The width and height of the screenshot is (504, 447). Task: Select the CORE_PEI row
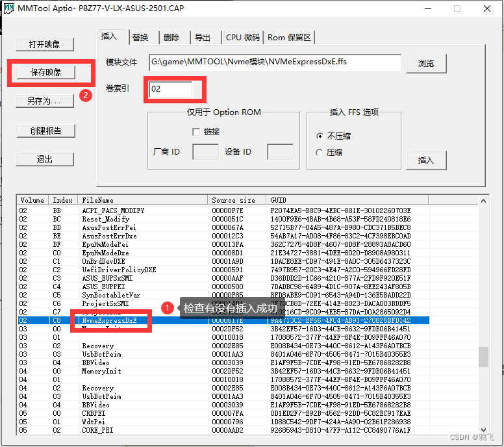coord(223,430)
